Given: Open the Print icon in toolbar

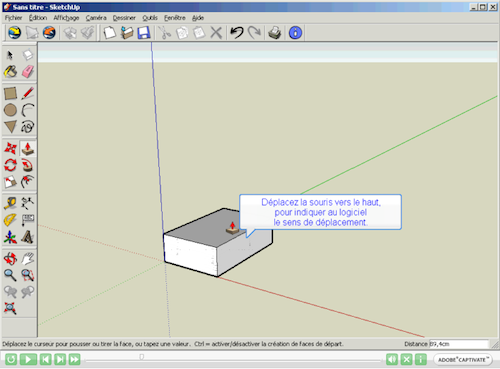Looking at the screenshot, I should tap(275, 33).
